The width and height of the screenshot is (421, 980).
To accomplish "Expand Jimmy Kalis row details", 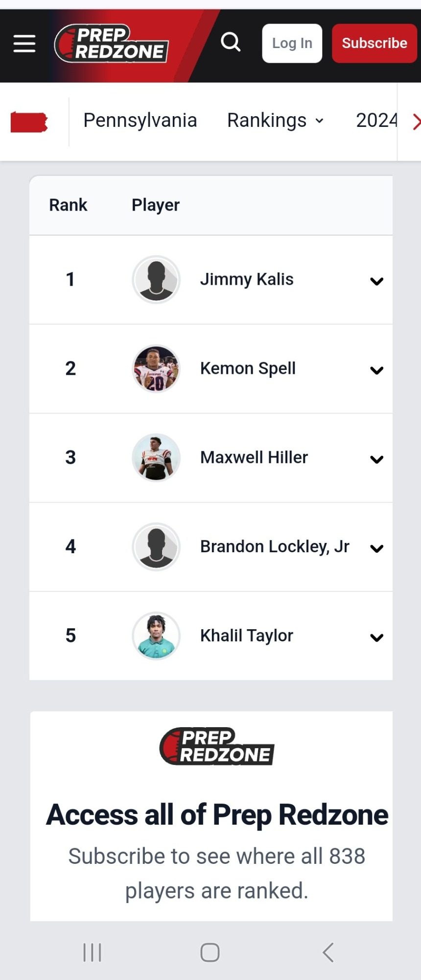I will (x=376, y=281).
